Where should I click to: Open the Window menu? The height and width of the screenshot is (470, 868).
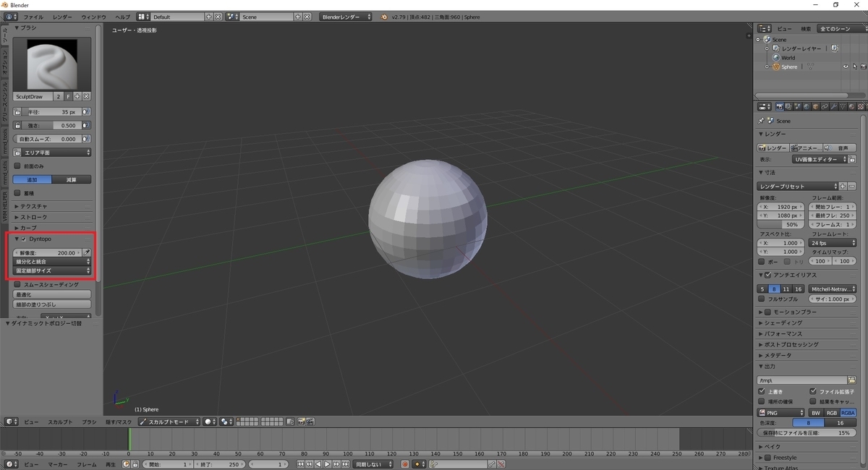point(93,16)
